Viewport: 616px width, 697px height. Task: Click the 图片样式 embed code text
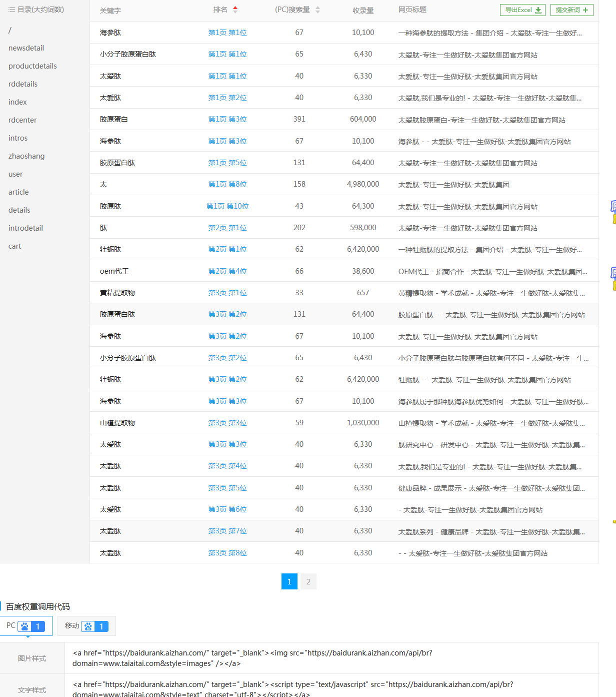coord(252,658)
